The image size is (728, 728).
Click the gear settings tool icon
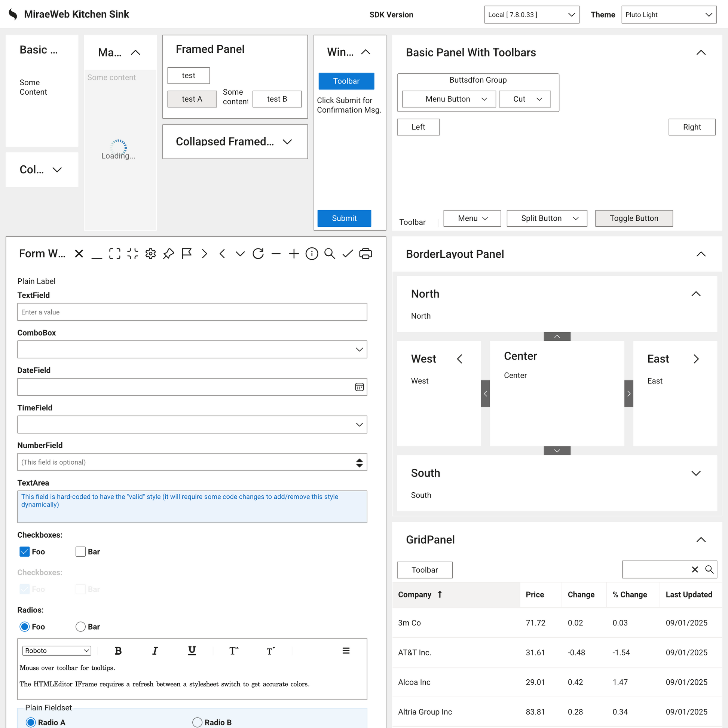[151, 254]
